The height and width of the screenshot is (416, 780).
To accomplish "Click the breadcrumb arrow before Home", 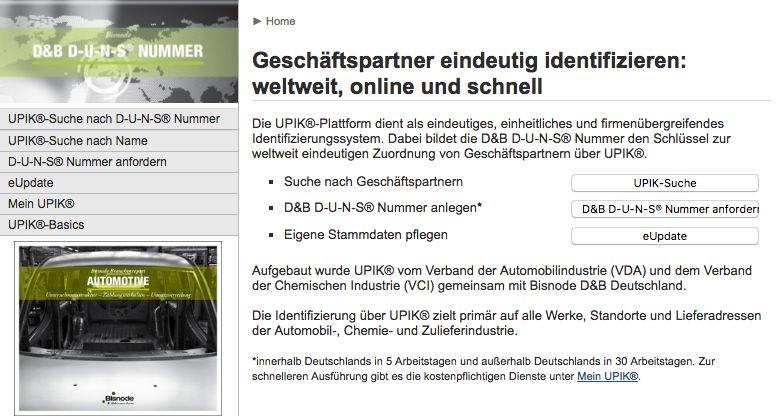I will [x=257, y=21].
